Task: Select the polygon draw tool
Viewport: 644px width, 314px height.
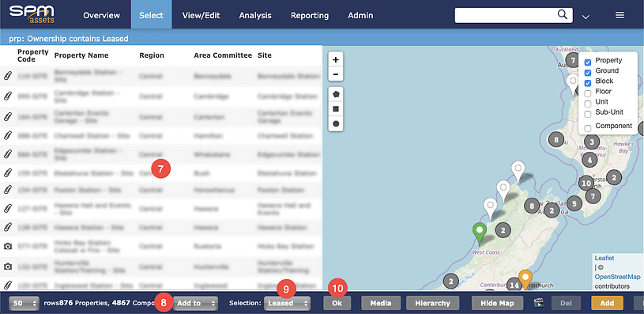Action: [x=336, y=94]
